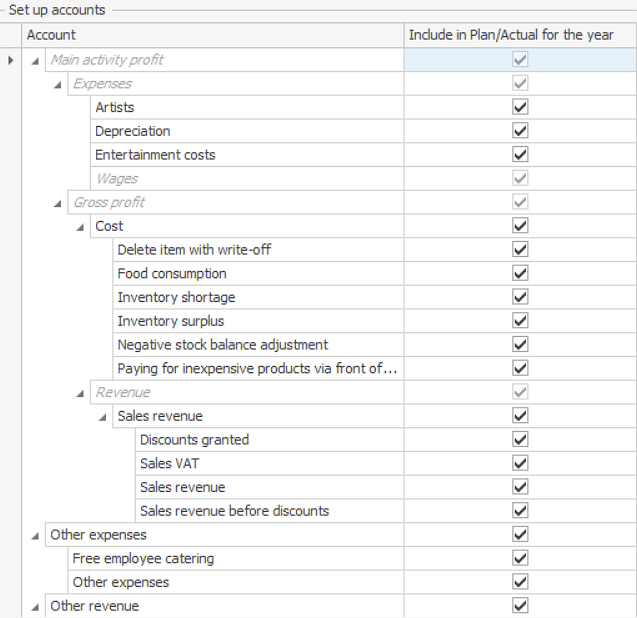Toggle Sales VAT include checkbox

coord(519,464)
